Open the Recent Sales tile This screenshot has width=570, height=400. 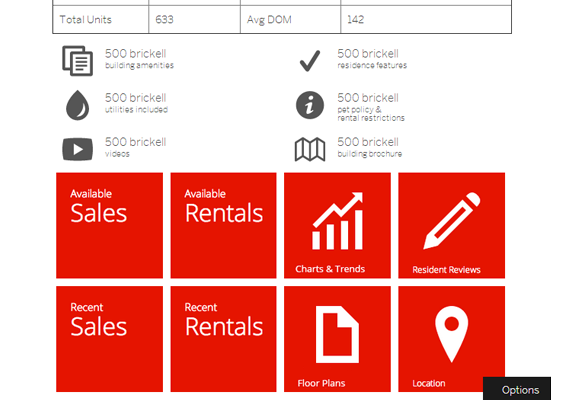pos(109,339)
